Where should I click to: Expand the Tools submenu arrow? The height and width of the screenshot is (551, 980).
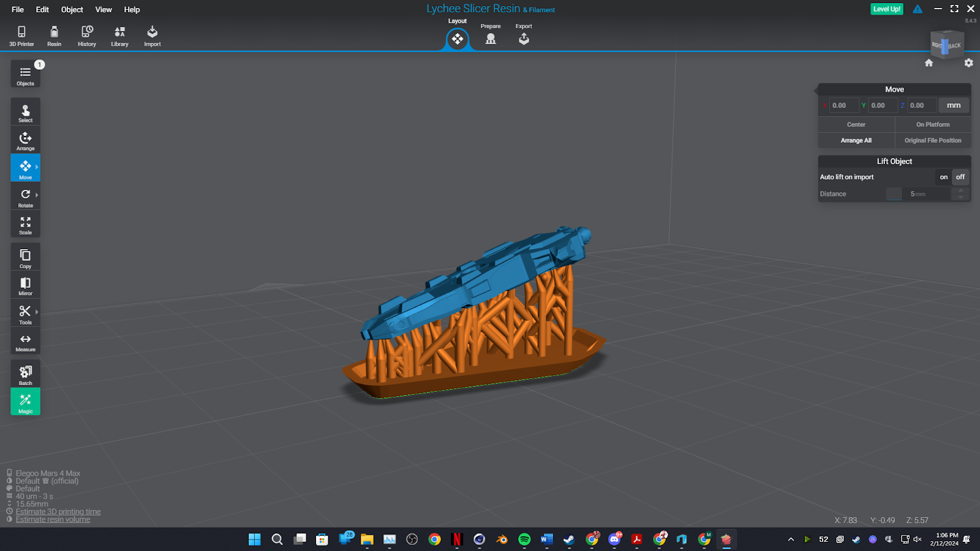37,312
